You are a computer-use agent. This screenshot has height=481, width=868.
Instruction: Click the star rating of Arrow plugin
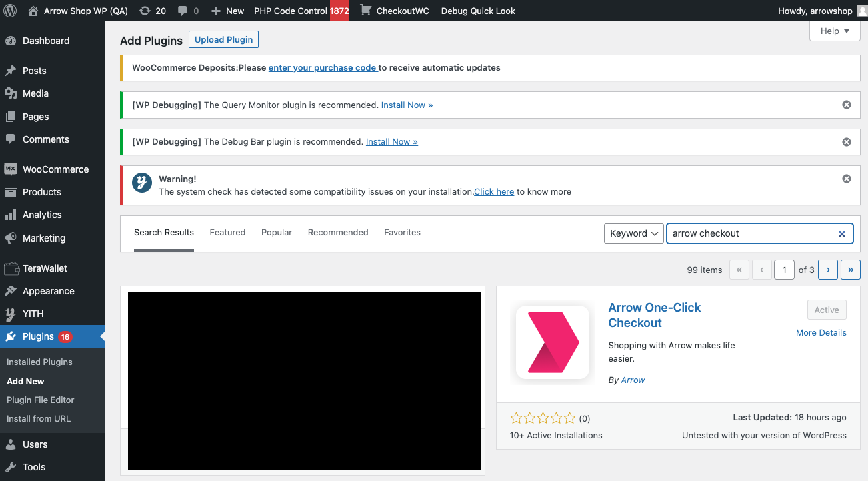[543, 418]
